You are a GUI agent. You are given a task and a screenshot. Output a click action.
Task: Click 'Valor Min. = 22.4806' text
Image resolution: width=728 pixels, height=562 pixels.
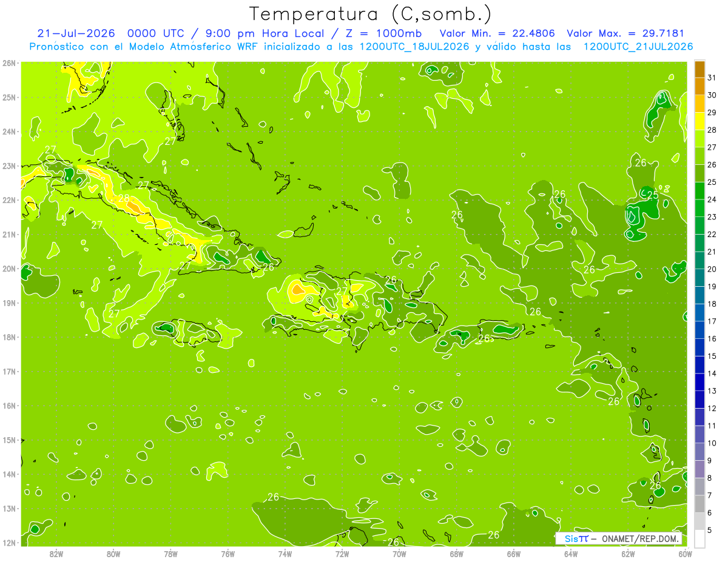[497, 33]
